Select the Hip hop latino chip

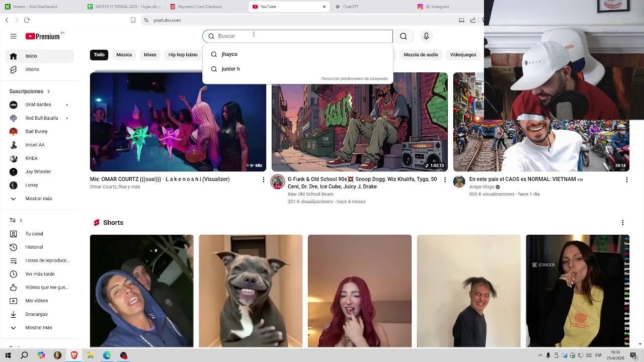coord(183,55)
